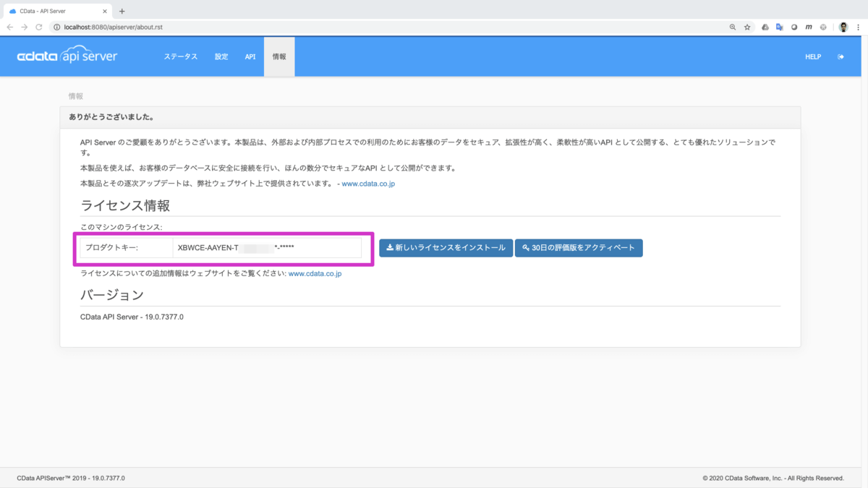Click このマシンのライセンス label
This screenshot has height=488, width=868.
[x=122, y=227]
